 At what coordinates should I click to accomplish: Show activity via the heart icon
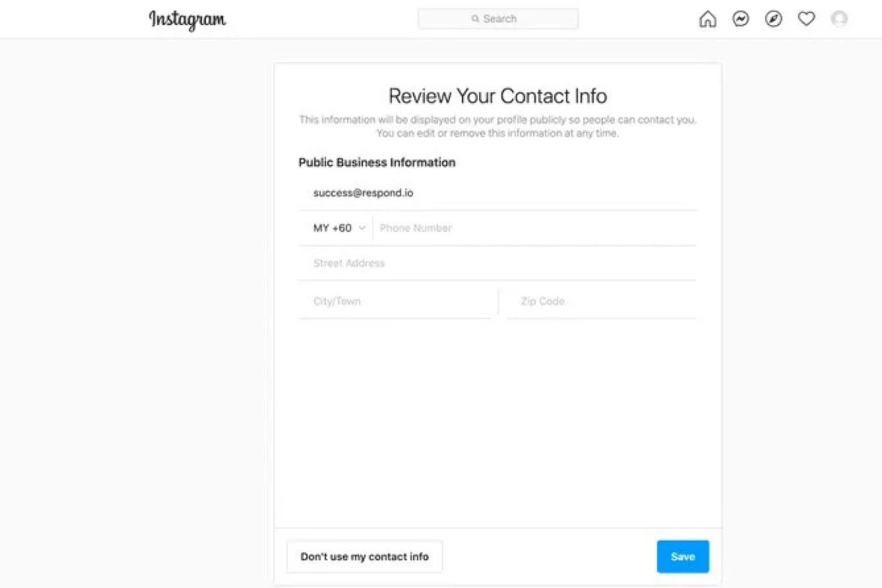pos(806,19)
